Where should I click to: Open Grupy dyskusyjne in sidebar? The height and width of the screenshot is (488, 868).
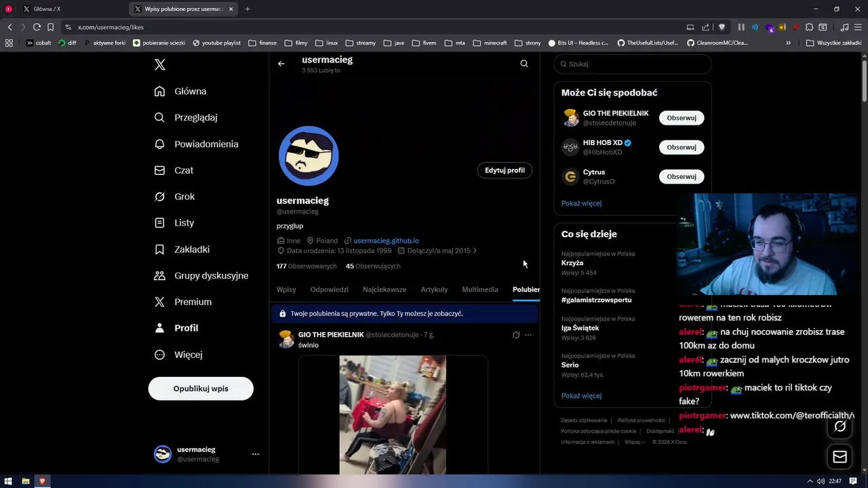201,276
